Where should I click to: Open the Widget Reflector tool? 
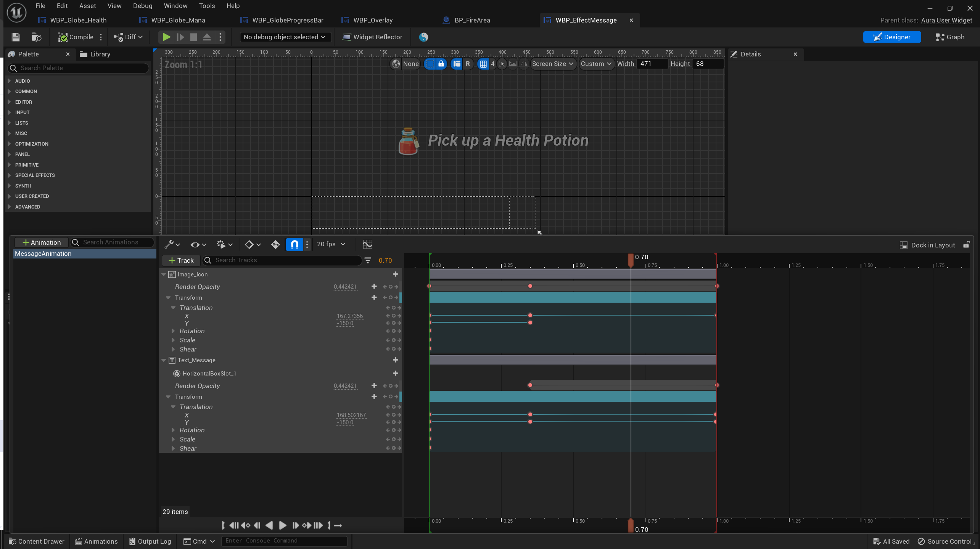pyautogui.click(x=372, y=37)
